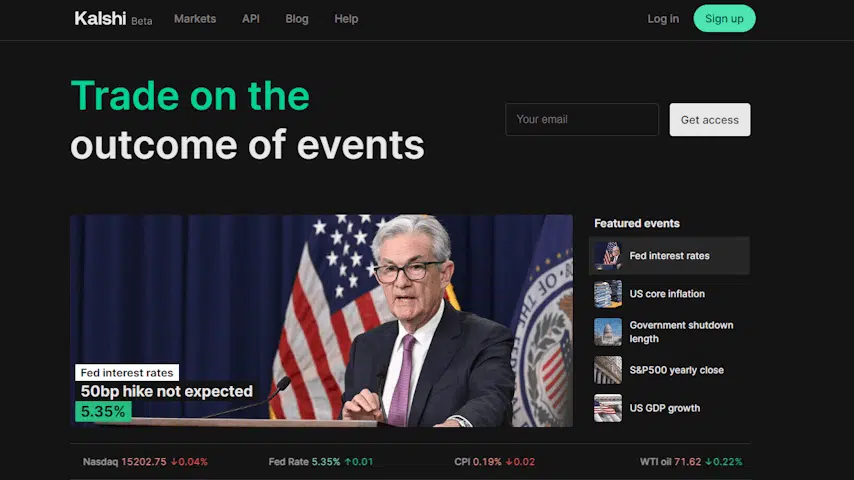Viewport: 854px width, 480px height.
Task: Open the Markets menu item
Action: pos(195,19)
